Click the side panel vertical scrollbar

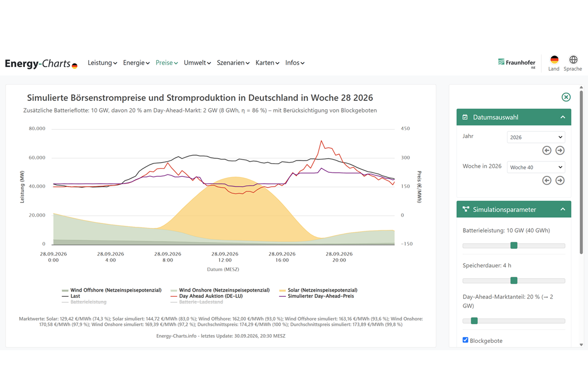tap(582, 171)
